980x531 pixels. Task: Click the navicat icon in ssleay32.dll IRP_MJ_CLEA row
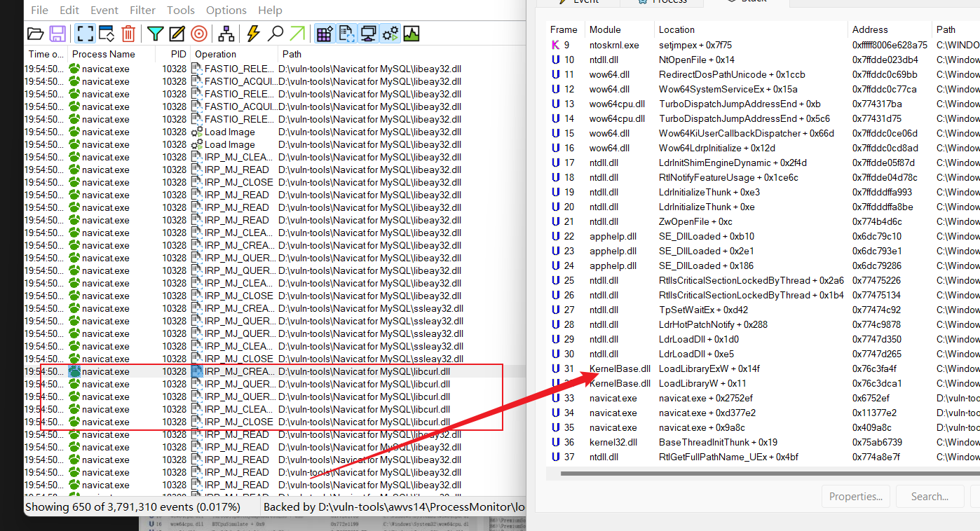(74, 346)
